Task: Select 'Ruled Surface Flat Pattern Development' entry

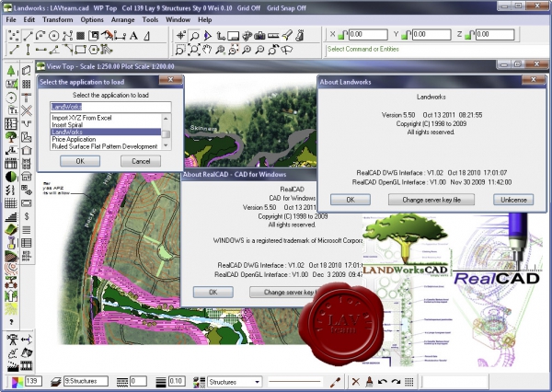Action: pos(105,146)
